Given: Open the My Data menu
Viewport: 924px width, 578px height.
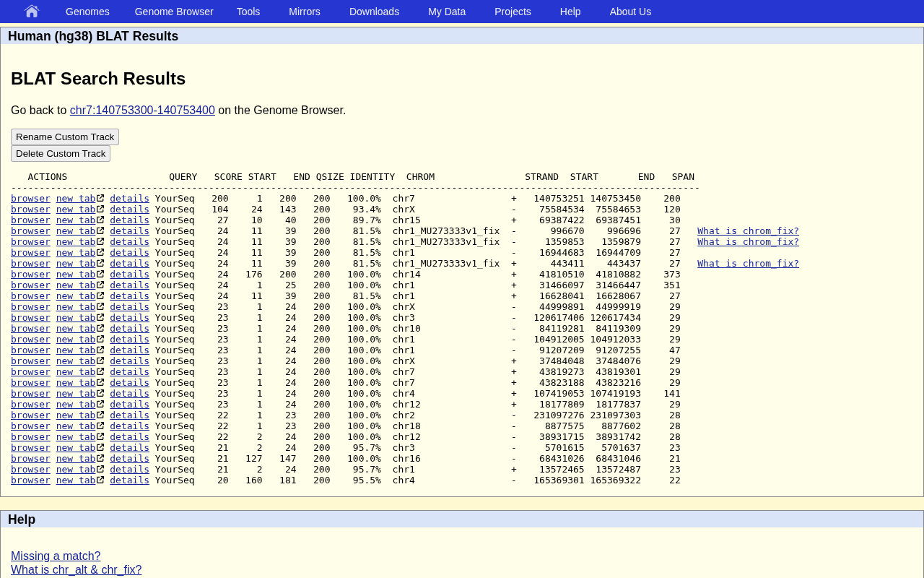Looking at the screenshot, I should pyautogui.click(x=447, y=12).
